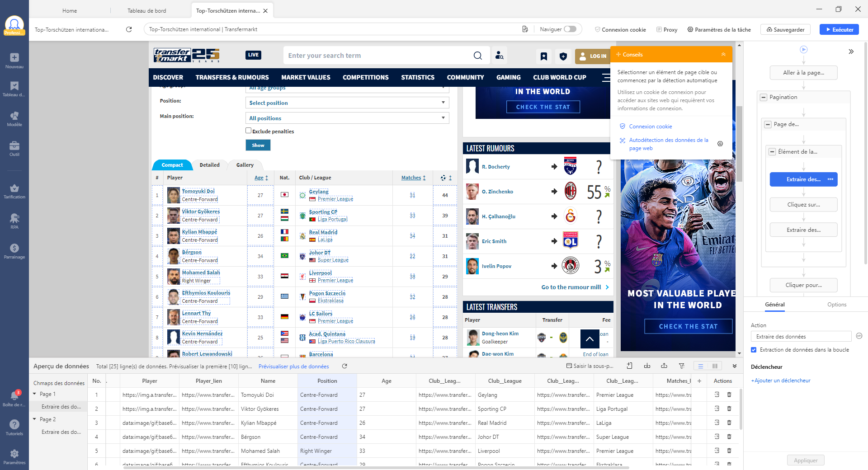Collapse the data preview panel chevron
This screenshot has width=868, height=470.
(735, 366)
